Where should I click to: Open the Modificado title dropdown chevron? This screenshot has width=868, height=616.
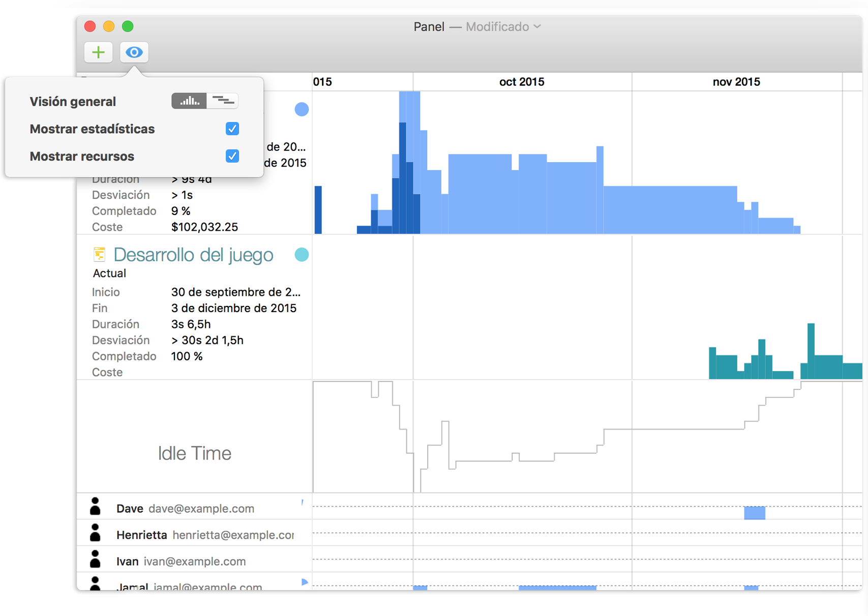537,26
